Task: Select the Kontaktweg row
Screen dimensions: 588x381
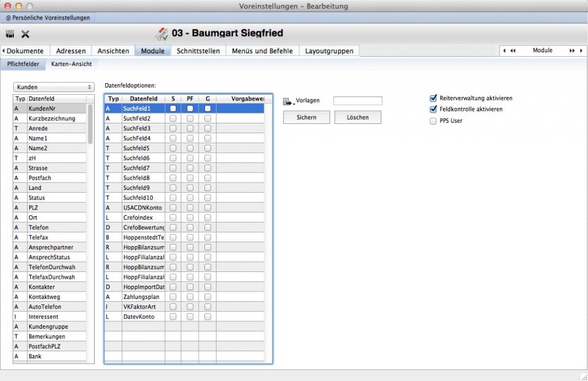Action: [49, 297]
